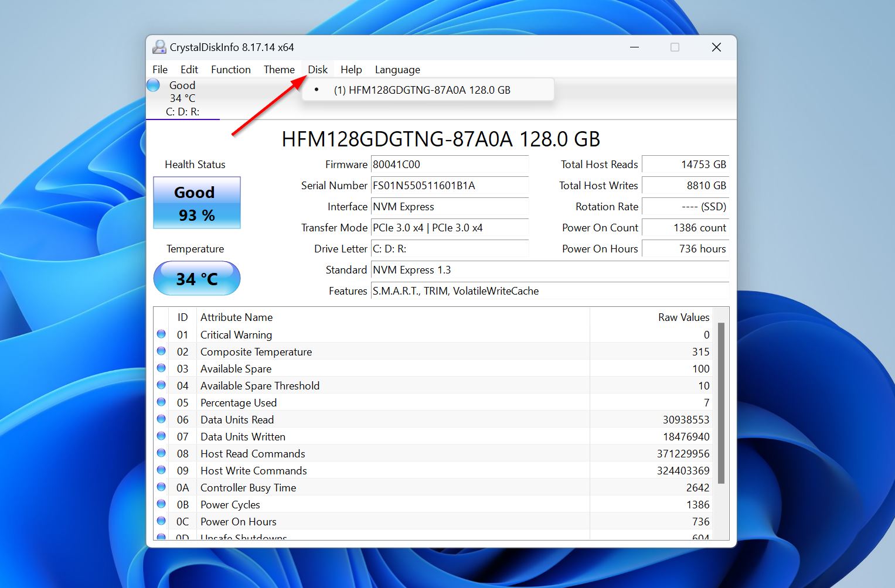Open the Function menu
Image resolution: width=895 pixels, height=588 pixels.
[230, 70]
